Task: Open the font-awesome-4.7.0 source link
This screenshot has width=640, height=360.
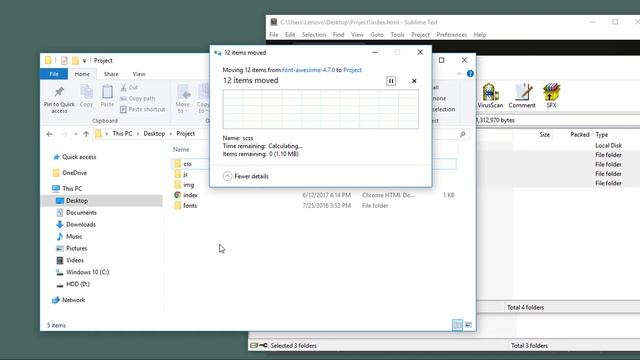Action: (309, 70)
